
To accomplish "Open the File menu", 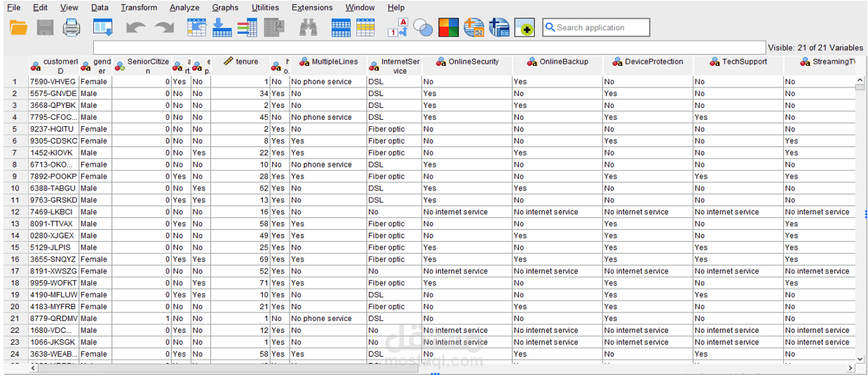I will click(x=13, y=8).
